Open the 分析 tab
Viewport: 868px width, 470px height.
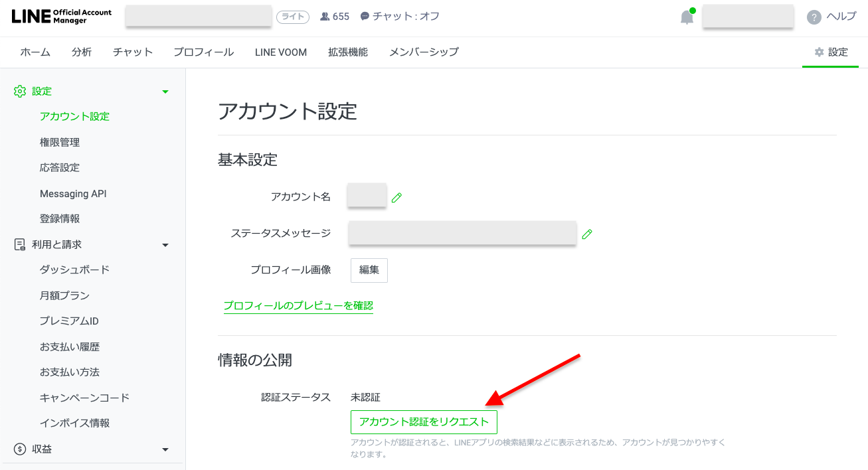click(82, 52)
